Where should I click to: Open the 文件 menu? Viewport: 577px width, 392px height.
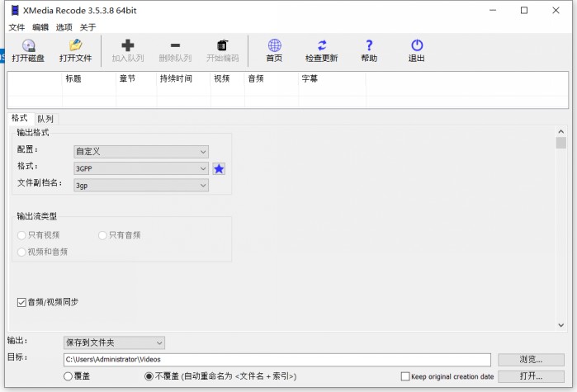pyautogui.click(x=17, y=27)
